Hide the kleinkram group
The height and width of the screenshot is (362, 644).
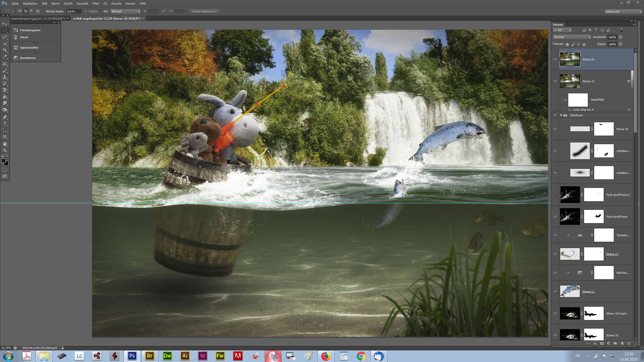coord(555,115)
